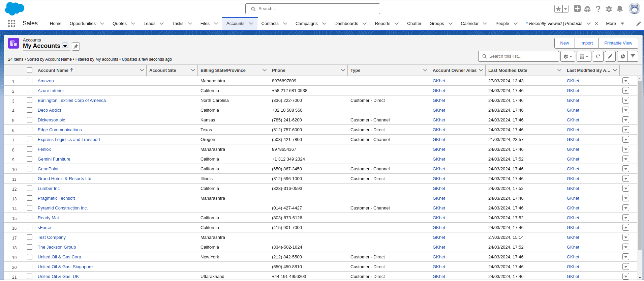This screenshot has height=281, width=644.
Task: Open row actions for United Oil & Gas Corp.
Action: (x=626, y=257)
